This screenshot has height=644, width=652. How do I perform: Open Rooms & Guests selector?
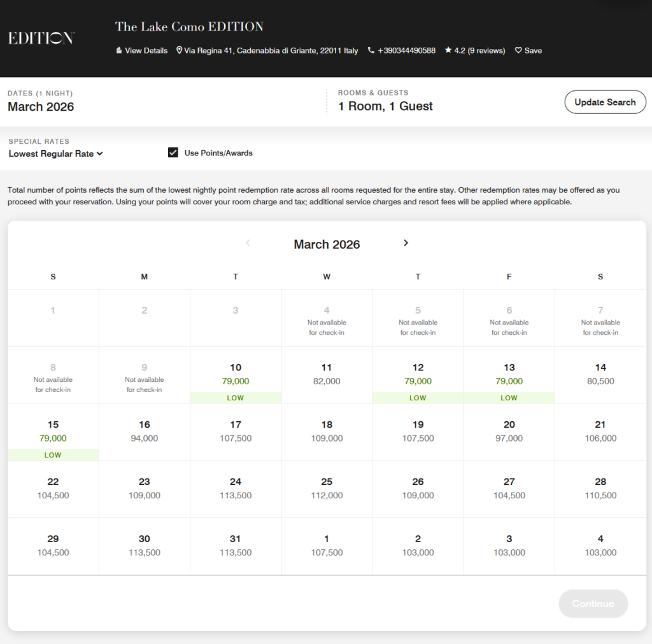click(x=385, y=106)
